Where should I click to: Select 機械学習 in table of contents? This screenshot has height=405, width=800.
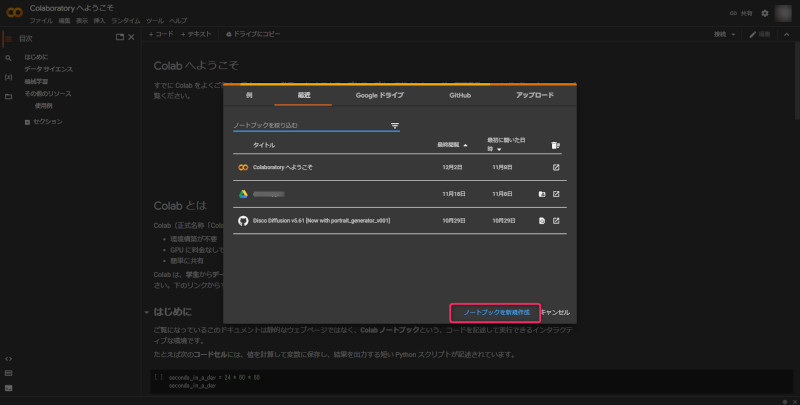point(36,82)
